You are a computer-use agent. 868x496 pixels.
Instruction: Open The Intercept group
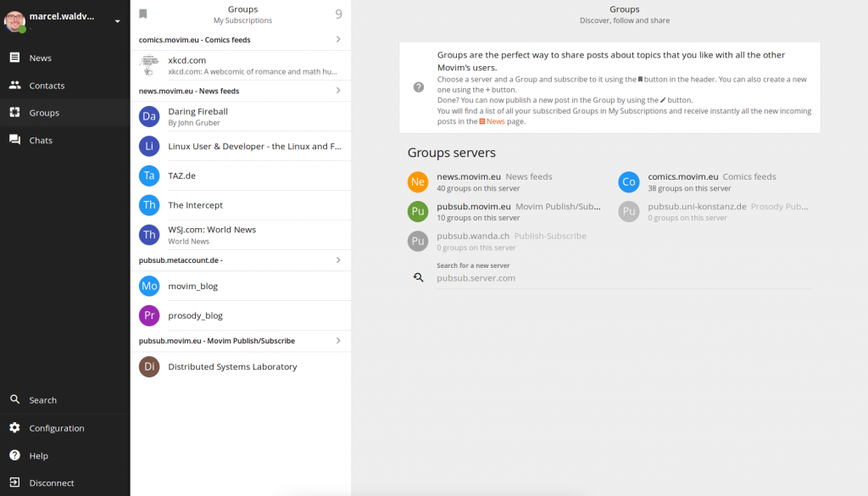point(241,205)
